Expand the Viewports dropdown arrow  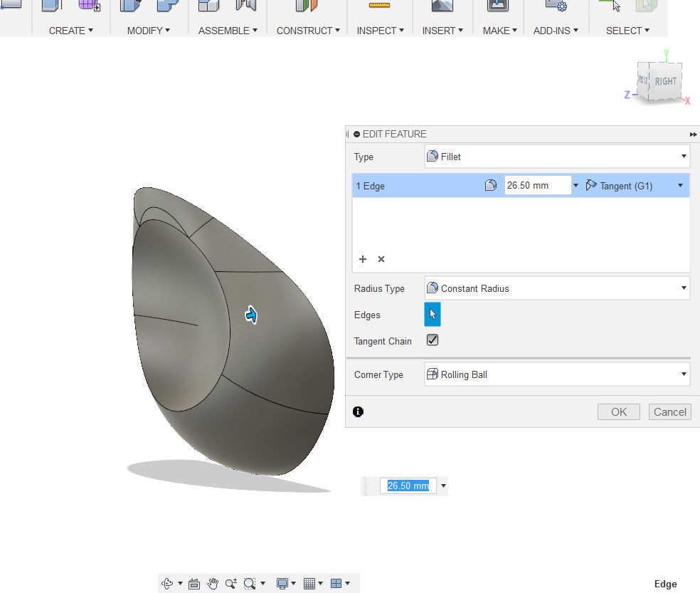click(347, 583)
